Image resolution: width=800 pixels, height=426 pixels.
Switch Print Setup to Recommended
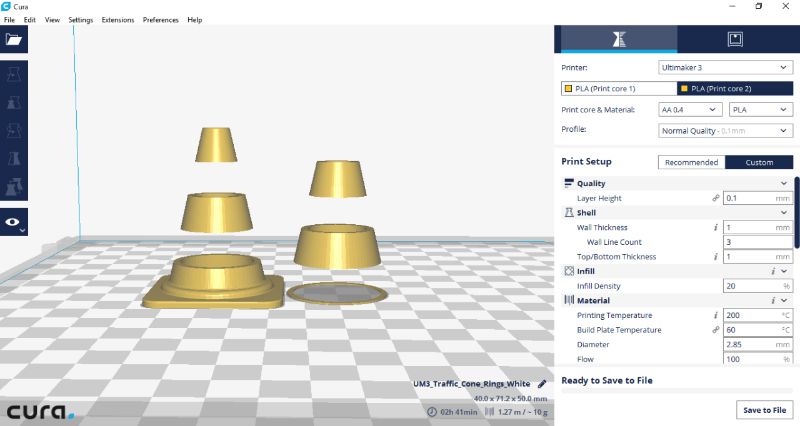click(691, 162)
